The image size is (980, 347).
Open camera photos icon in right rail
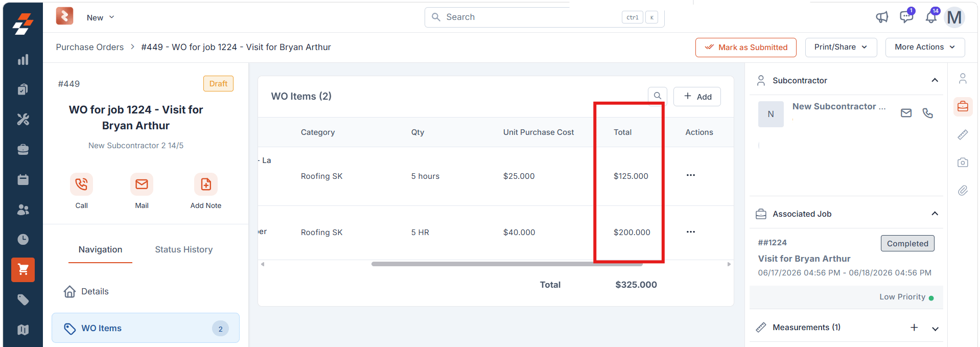click(963, 163)
